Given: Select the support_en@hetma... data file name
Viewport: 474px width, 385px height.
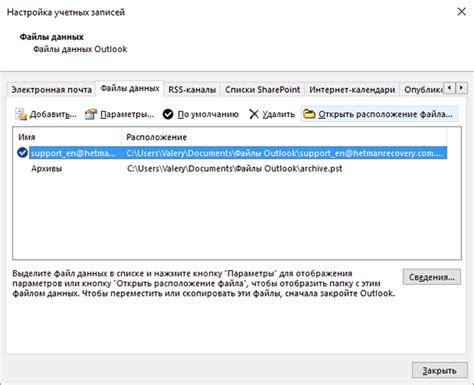Looking at the screenshot, I should pyautogui.click(x=73, y=153).
